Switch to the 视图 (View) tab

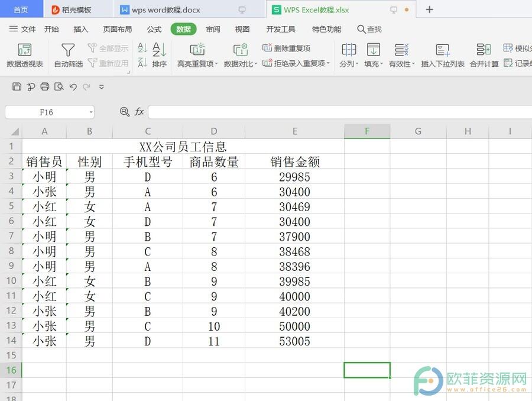point(242,29)
